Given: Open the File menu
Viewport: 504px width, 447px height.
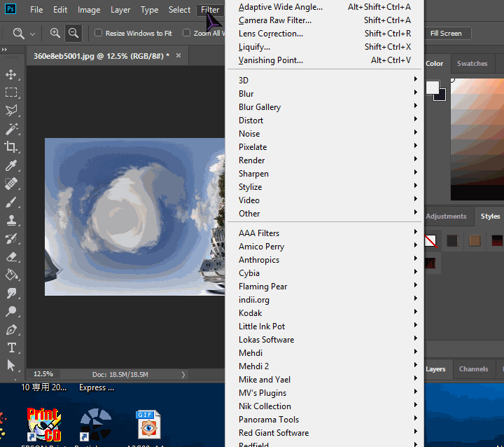Looking at the screenshot, I should point(36,10).
